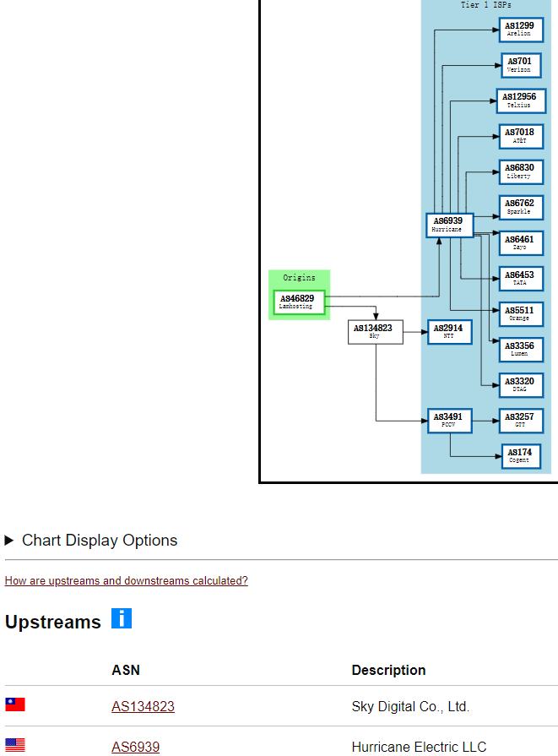This screenshot has height=756, width=558.
Task: Click the AS3320 DTAG node
Action: tap(521, 384)
